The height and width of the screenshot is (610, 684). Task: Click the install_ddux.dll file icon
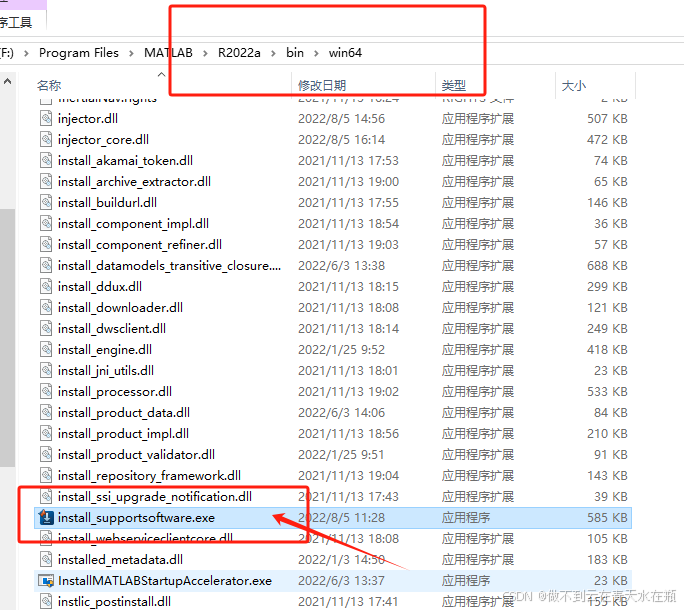(46, 286)
